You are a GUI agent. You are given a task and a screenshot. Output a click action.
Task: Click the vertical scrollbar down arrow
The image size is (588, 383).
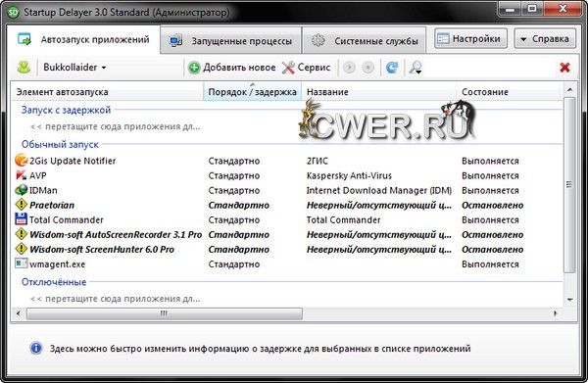coord(569,300)
